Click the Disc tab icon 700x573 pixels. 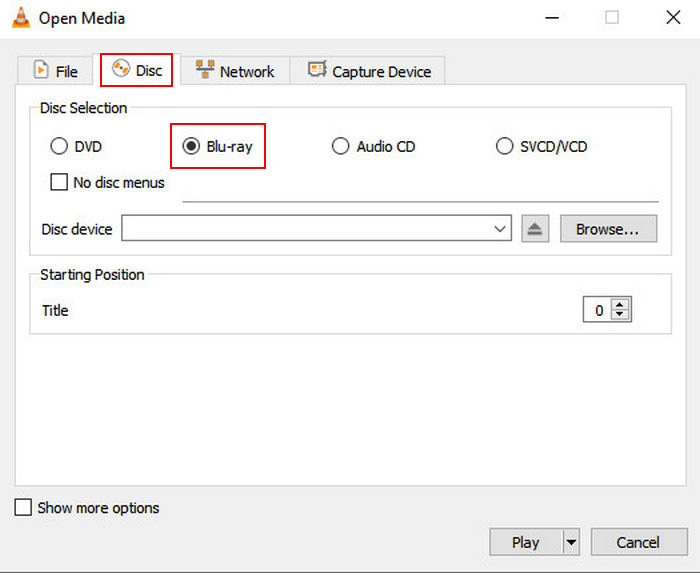coord(121,70)
